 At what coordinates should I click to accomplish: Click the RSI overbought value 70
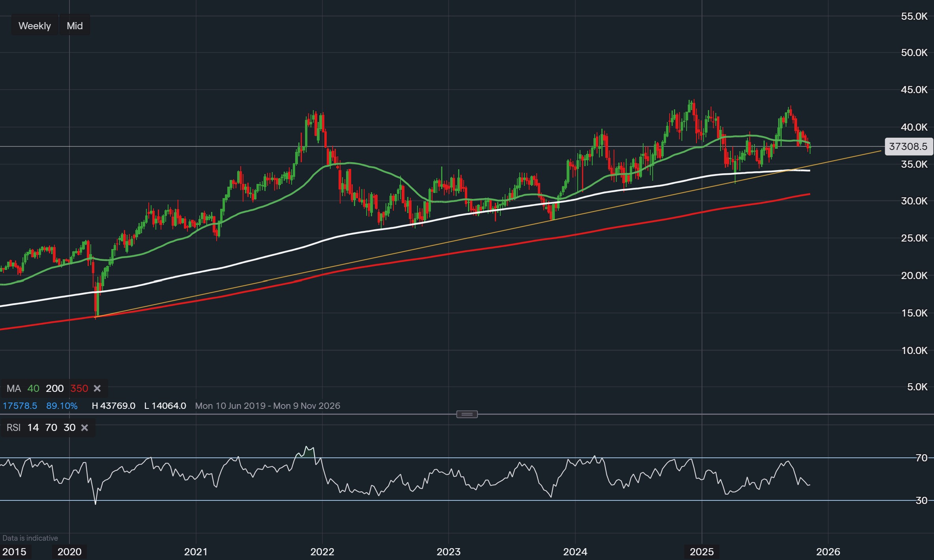tap(51, 428)
